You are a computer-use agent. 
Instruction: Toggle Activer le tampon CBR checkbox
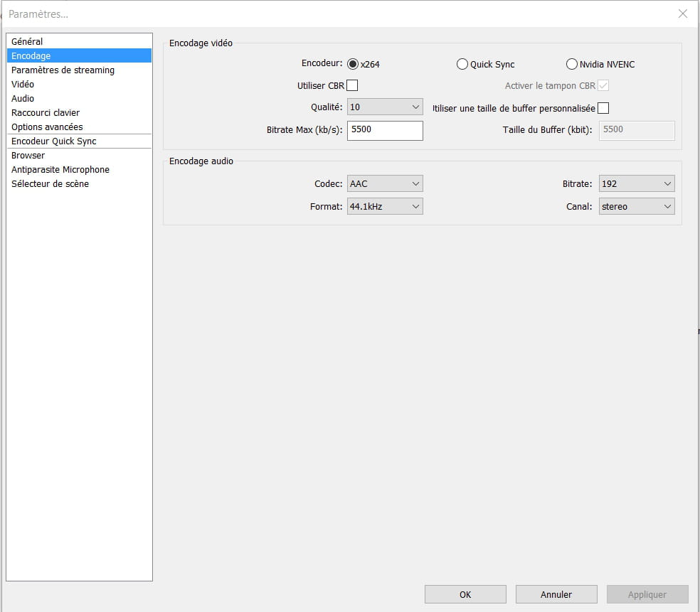coord(603,85)
